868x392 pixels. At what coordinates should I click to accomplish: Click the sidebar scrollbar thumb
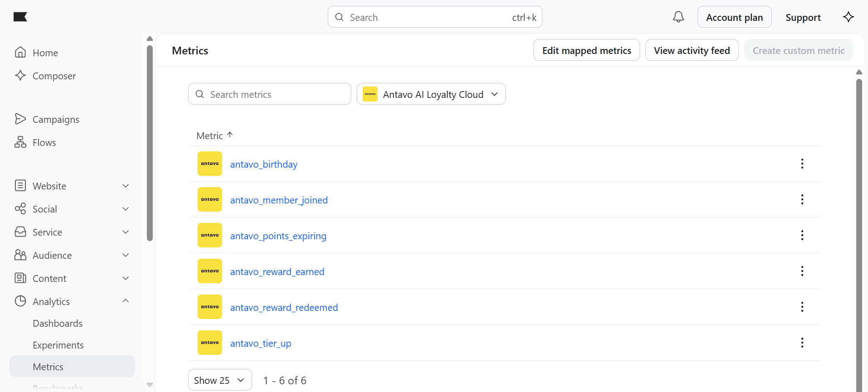150,143
